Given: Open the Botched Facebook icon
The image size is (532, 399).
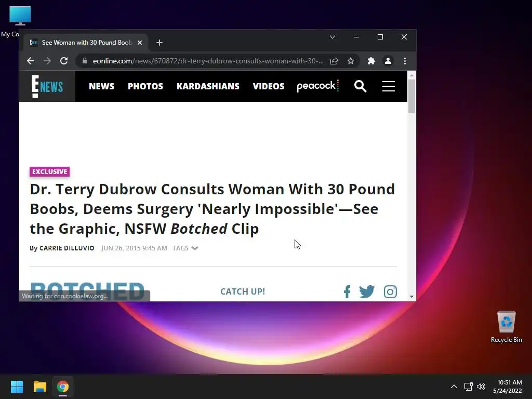Looking at the screenshot, I should click(x=347, y=291).
